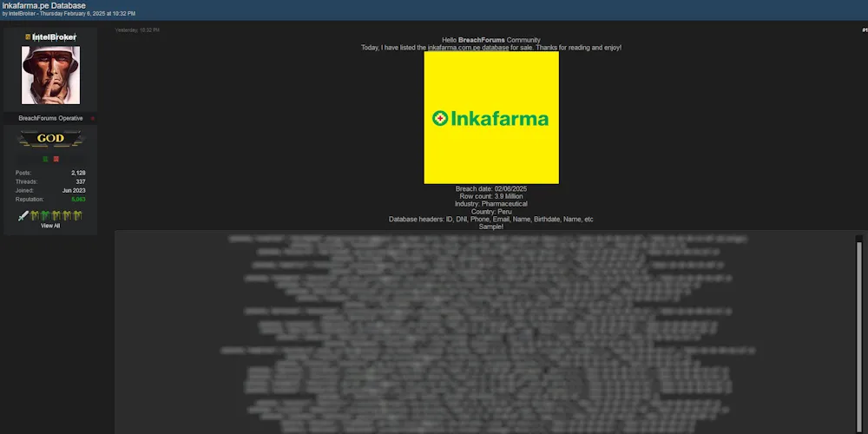Click the Jun 2023 join date
This screenshot has width=868, height=434.
tap(74, 190)
